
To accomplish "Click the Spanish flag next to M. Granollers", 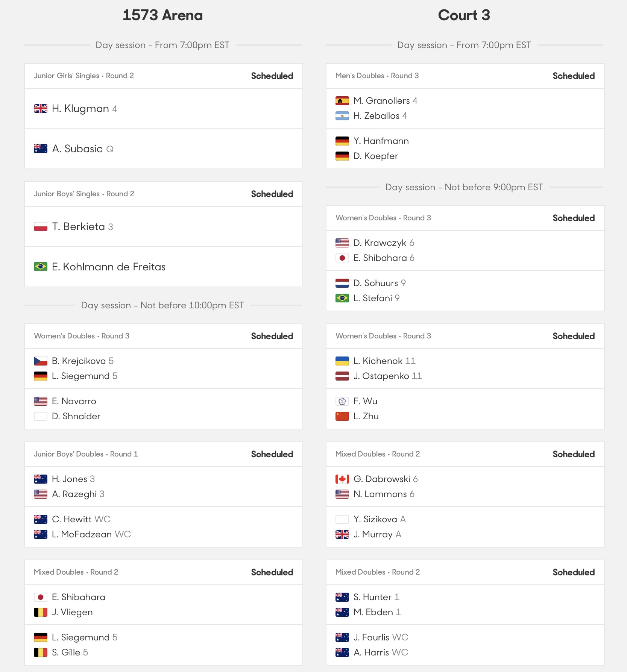I will pyautogui.click(x=342, y=101).
